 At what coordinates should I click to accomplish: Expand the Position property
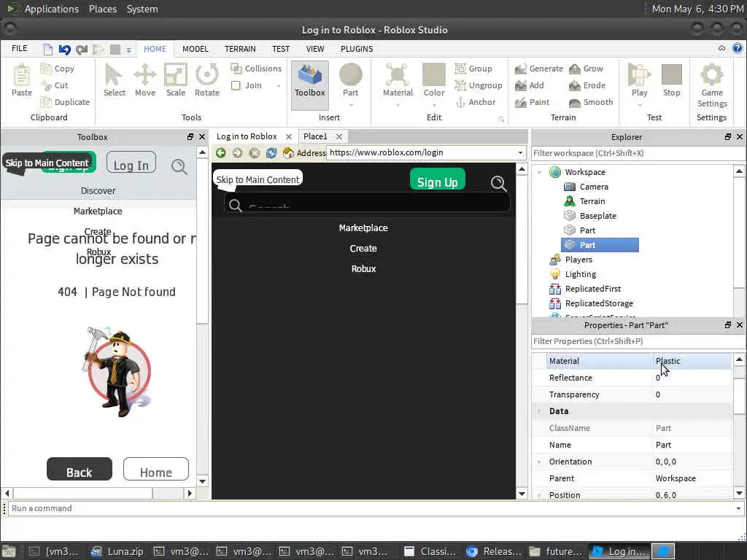pyautogui.click(x=539, y=495)
